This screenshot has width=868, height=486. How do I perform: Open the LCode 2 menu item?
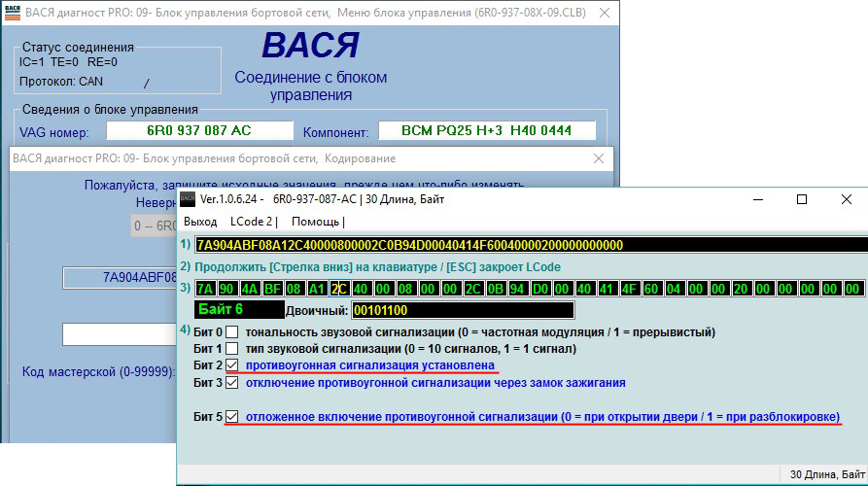click(252, 222)
